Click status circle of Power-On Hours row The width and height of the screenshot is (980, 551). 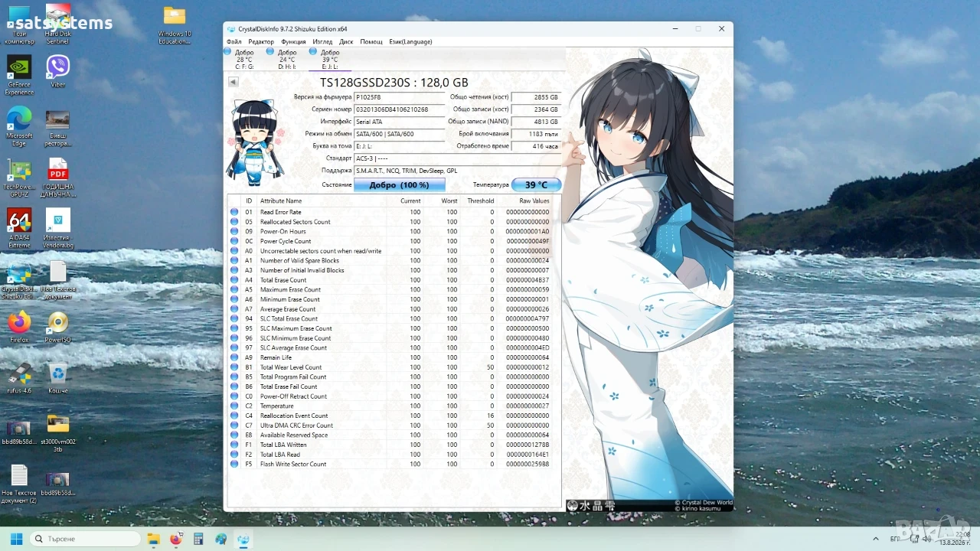pos(234,231)
